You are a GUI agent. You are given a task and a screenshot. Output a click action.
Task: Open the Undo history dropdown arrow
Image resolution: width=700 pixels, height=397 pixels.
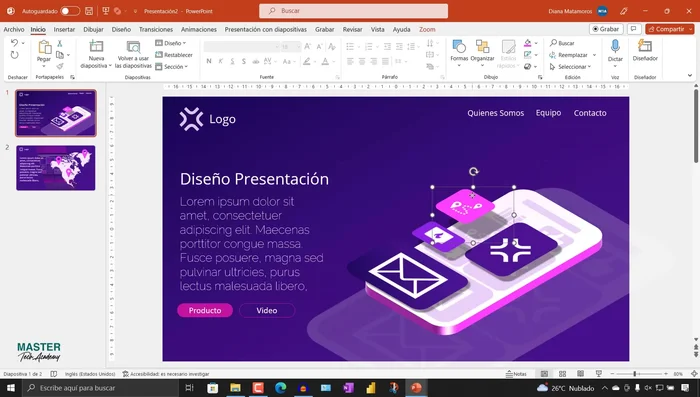point(23,43)
